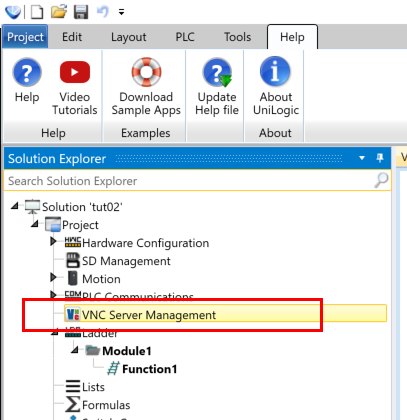407x420 pixels.
Task: Switch to the PLC ribbon tab
Action: coord(185,37)
